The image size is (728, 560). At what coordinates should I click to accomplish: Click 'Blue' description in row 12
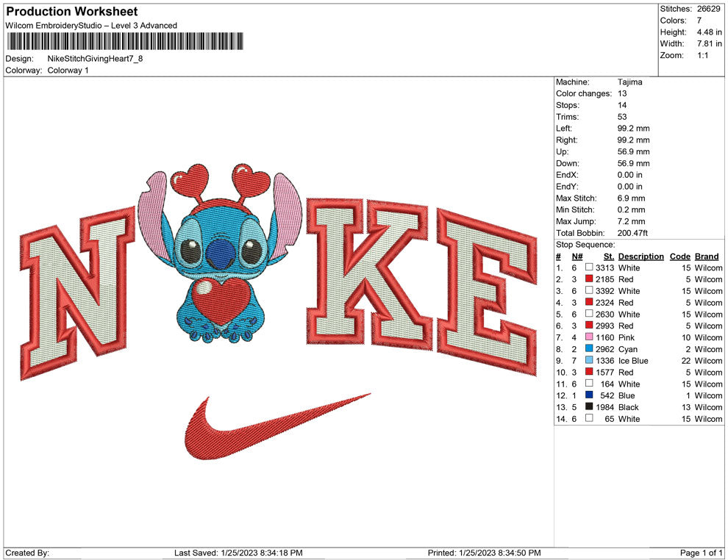(x=627, y=395)
